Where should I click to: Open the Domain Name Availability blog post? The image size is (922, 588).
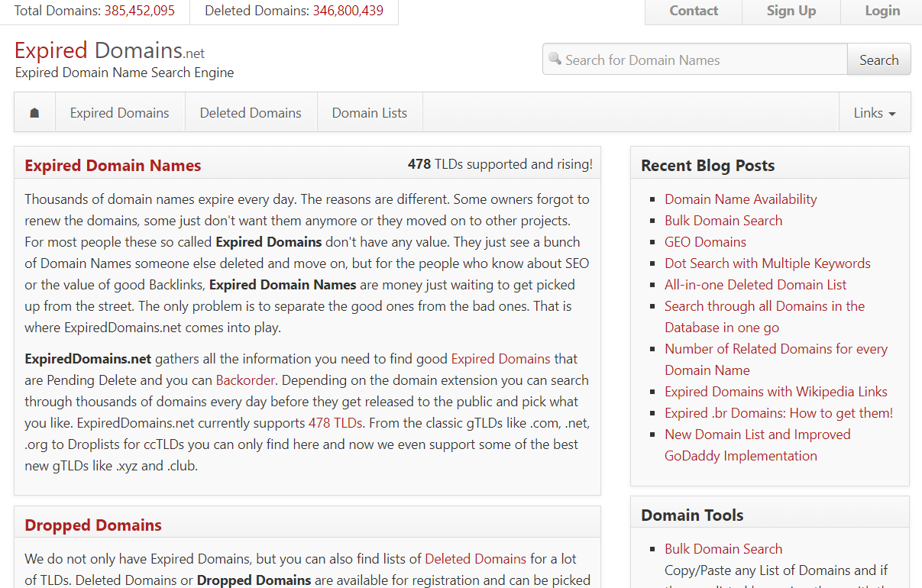740,199
